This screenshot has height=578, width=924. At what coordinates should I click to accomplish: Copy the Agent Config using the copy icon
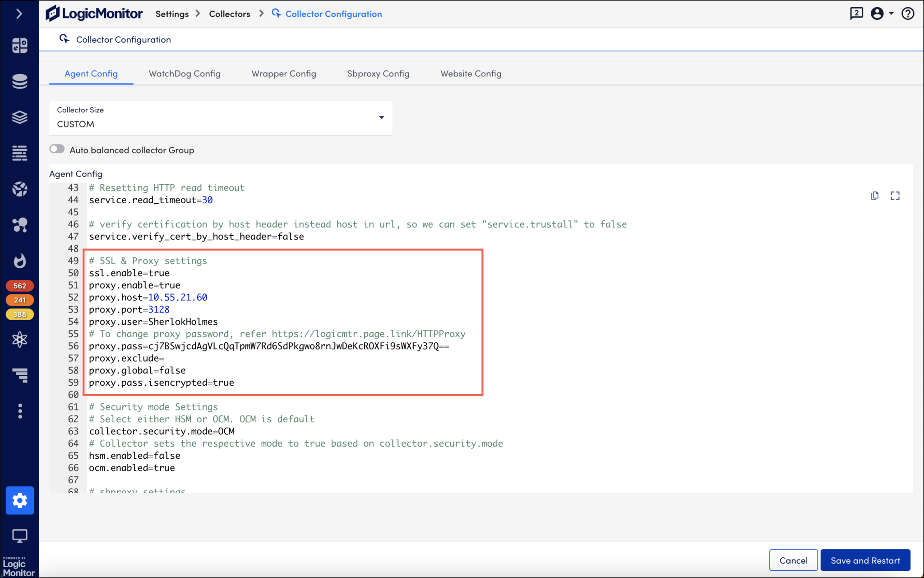tap(874, 196)
